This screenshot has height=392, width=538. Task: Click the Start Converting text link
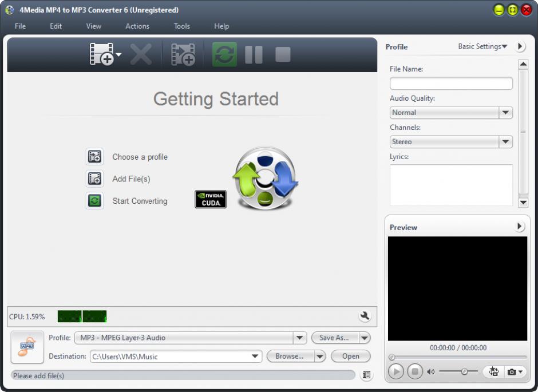140,201
